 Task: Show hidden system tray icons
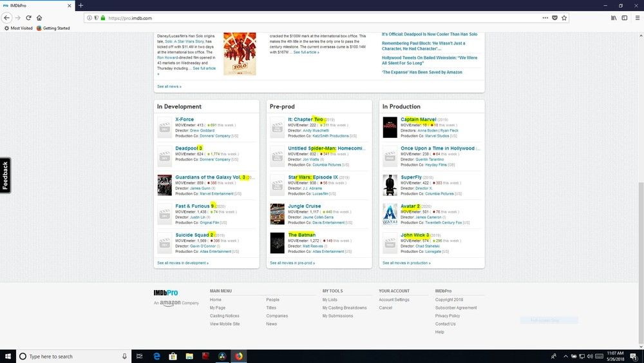click(565, 356)
